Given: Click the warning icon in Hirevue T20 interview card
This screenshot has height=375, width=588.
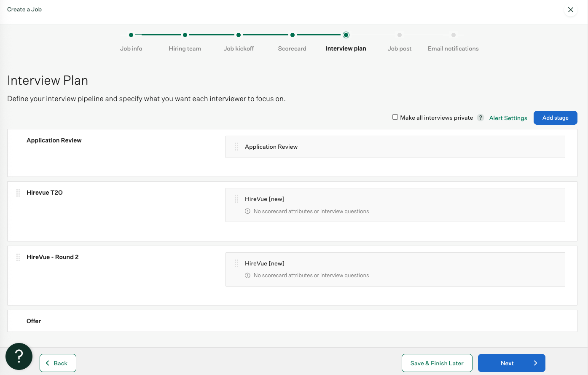Looking at the screenshot, I should click(247, 211).
